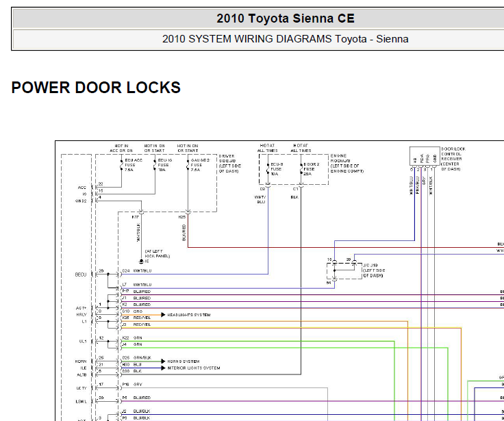Click the vertical "BLK/RED" wire label
The height and width of the screenshot is (421, 504).
click(x=184, y=233)
